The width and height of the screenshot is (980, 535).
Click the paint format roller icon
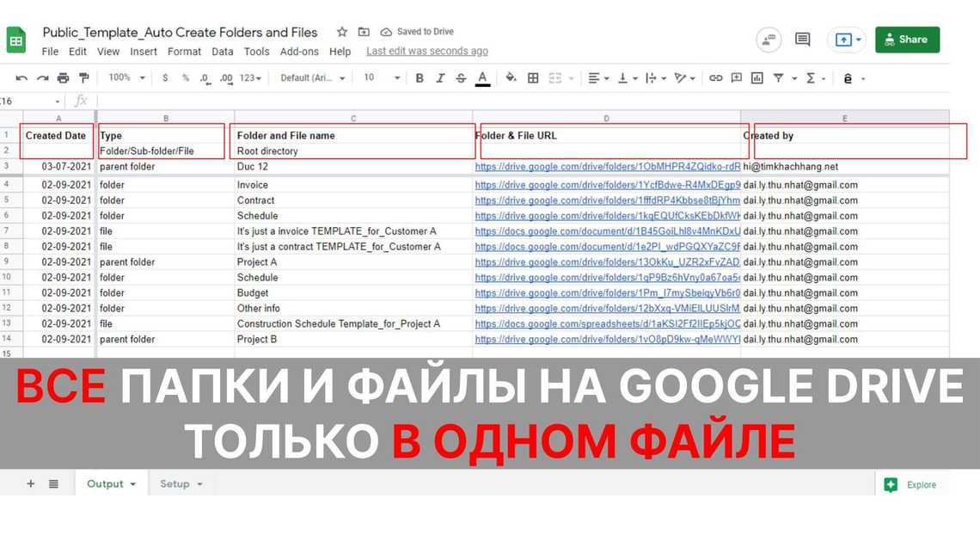[x=84, y=78]
